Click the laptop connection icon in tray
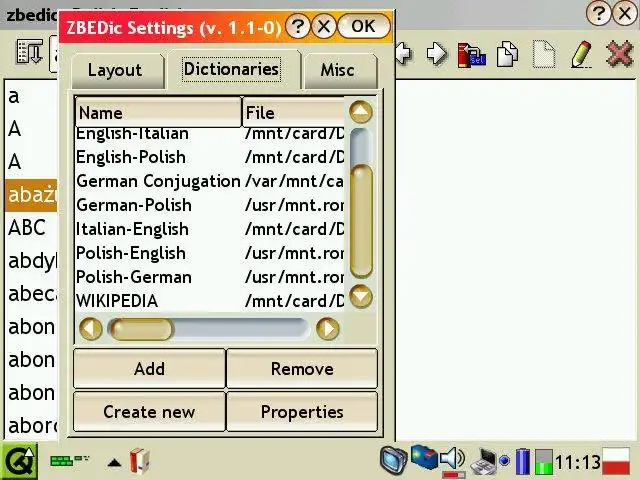 [x=484, y=461]
